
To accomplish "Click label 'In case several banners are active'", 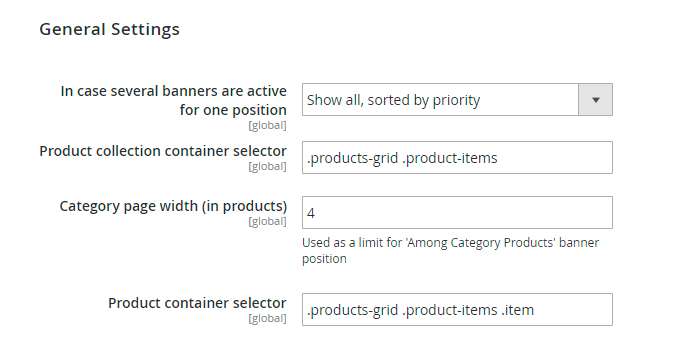I will [x=174, y=91].
